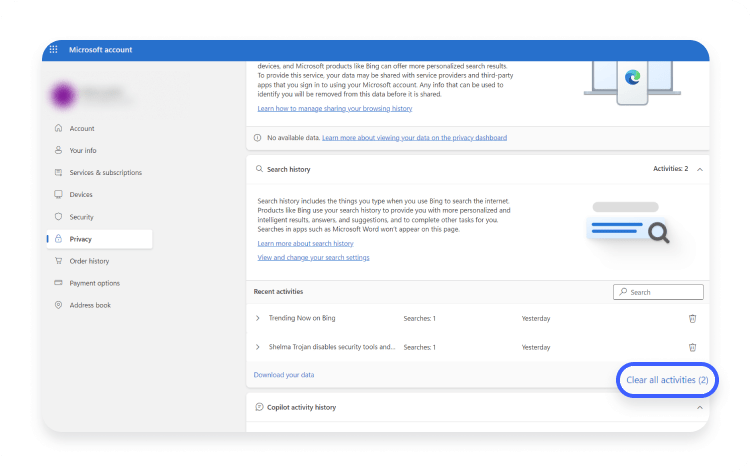Image resolution: width=751 pixels, height=472 pixels.
Task: Collapse the Search history section chevron
Action: point(700,169)
